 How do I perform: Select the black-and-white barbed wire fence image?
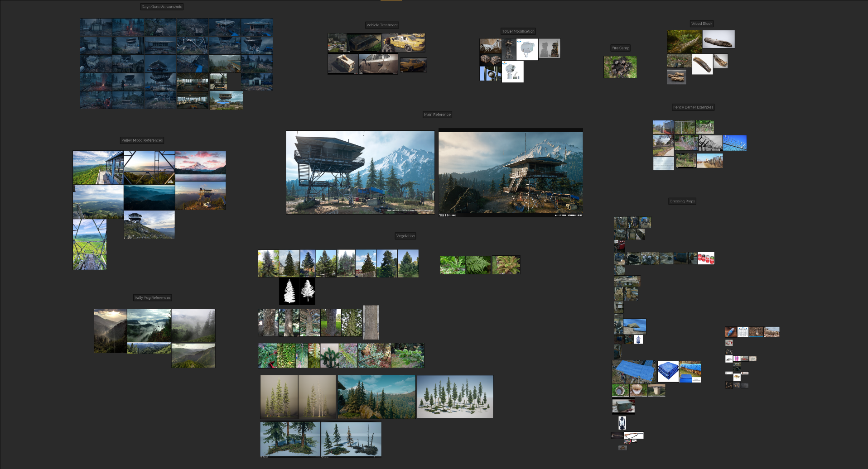(710, 143)
